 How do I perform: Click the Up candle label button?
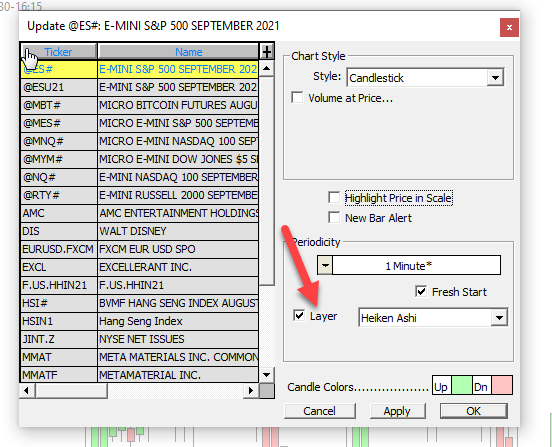click(441, 386)
